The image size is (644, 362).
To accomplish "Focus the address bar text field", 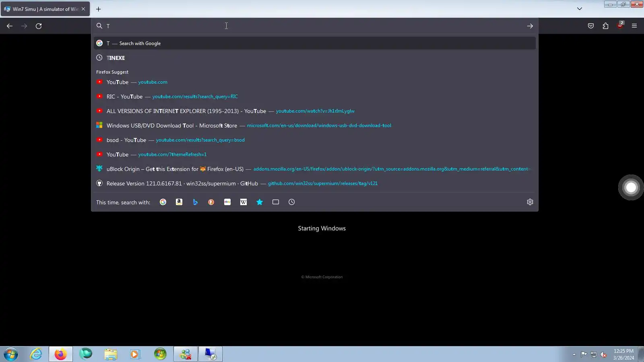I will tap(314, 26).
